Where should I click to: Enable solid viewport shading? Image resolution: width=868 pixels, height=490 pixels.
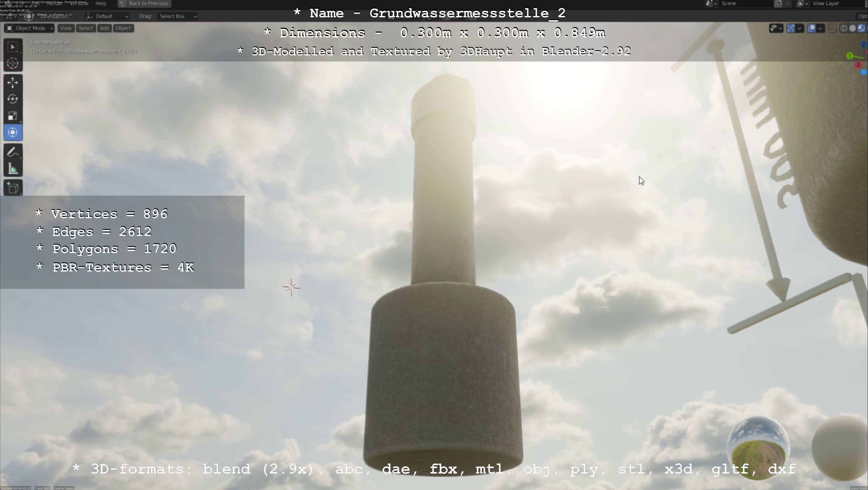[852, 28]
